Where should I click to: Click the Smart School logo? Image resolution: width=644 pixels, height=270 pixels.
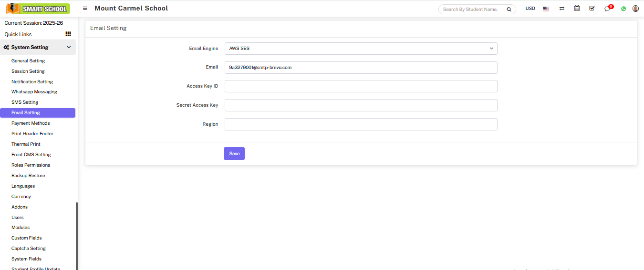point(38,9)
